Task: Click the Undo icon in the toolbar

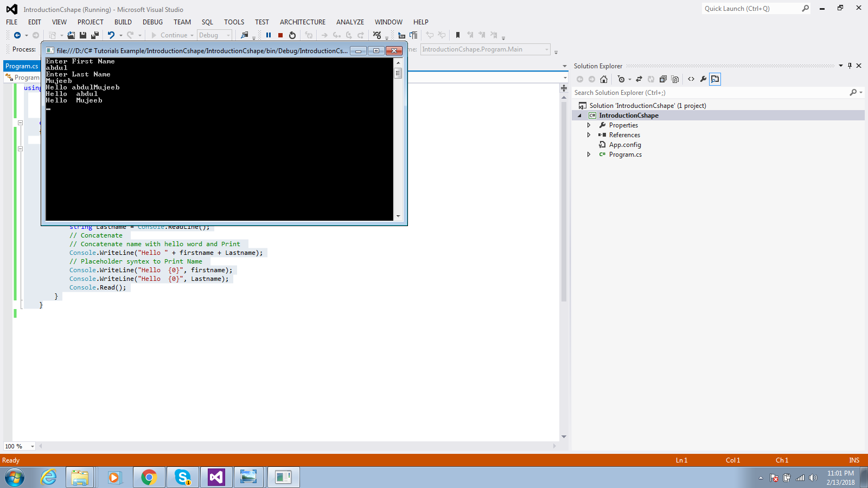Action: pos(111,35)
